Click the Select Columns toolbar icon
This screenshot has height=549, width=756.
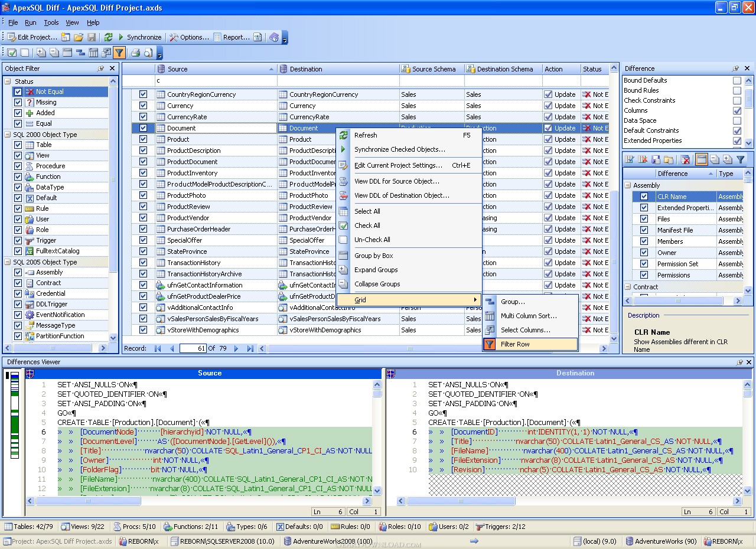106,53
